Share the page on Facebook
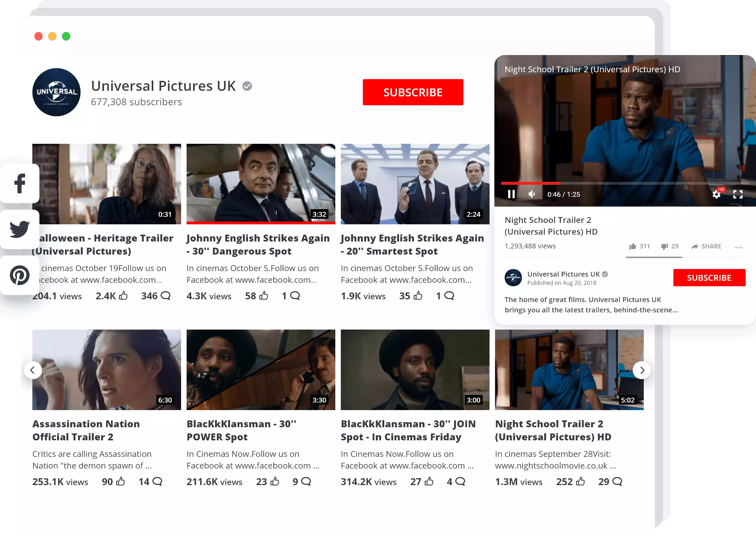 point(20,183)
